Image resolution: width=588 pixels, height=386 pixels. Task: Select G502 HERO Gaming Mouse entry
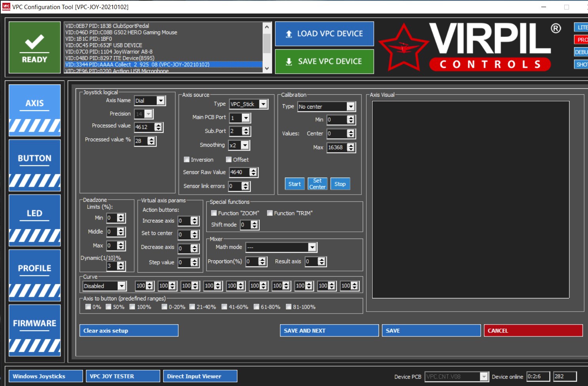[x=163, y=32]
